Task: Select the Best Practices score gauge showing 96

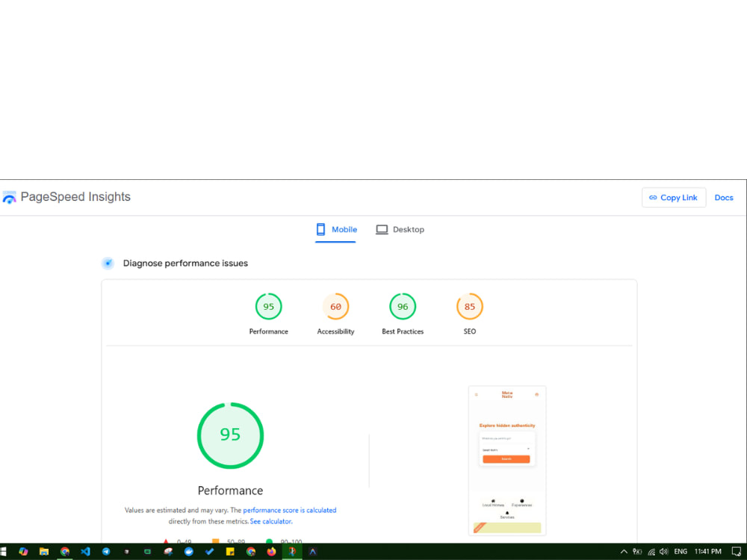Action: (x=403, y=307)
